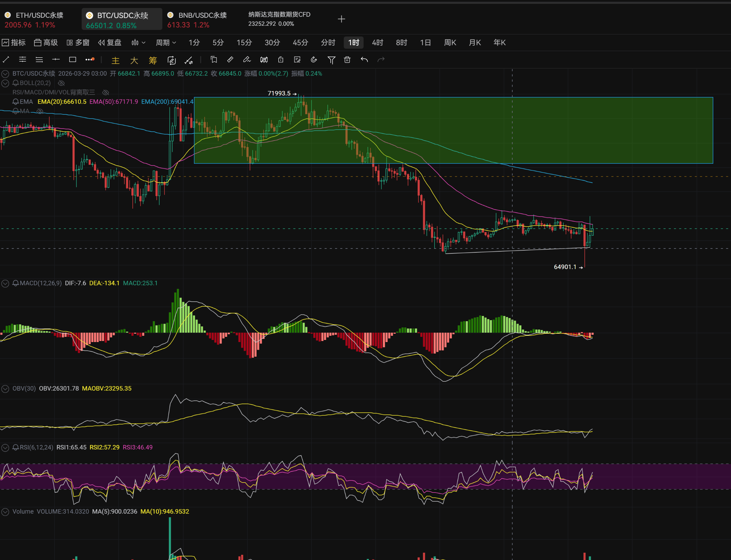Image resolution: width=731 pixels, height=560 pixels.
Task: Click the trash icon to delete drawings
Action: [x=347, y=60]
